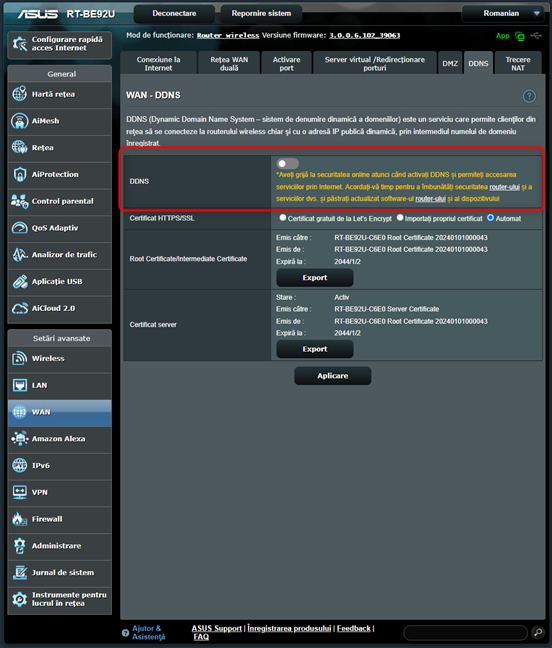Open the USB status icon in header
The width and height of the screenshot is (552, 648).
pos(536,36)
